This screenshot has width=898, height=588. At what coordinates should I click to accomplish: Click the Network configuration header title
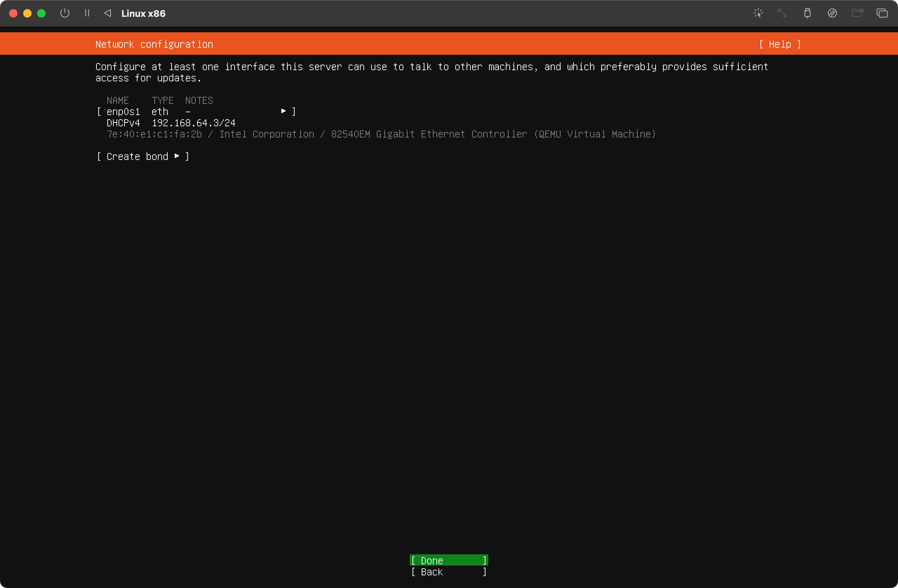pyautogui.click(x=154, y=45)
